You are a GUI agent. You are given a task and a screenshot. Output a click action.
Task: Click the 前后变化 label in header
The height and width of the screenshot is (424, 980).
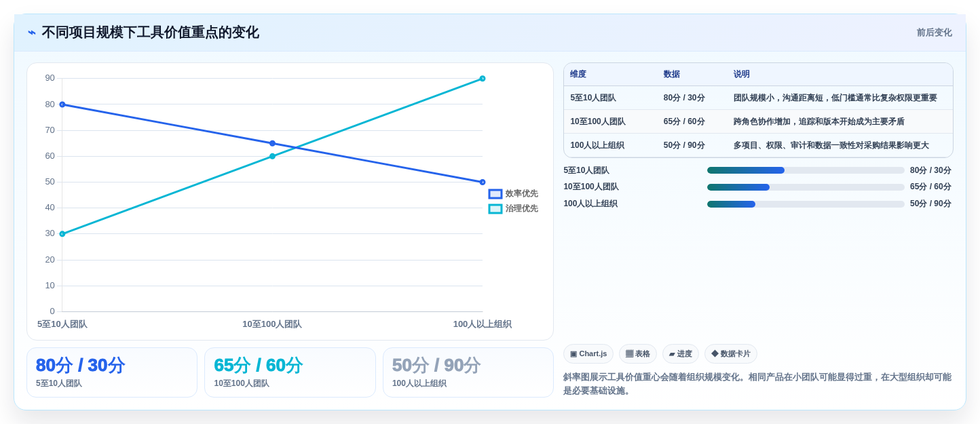934,33
